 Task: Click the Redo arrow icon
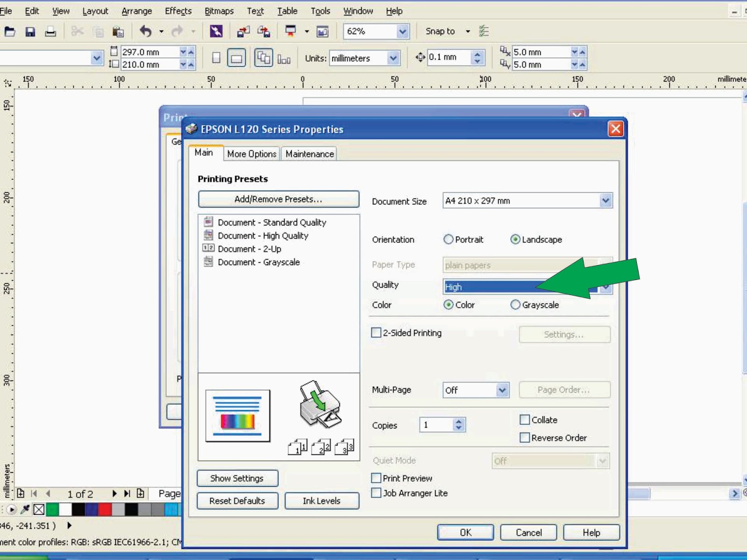coord(177,31)
